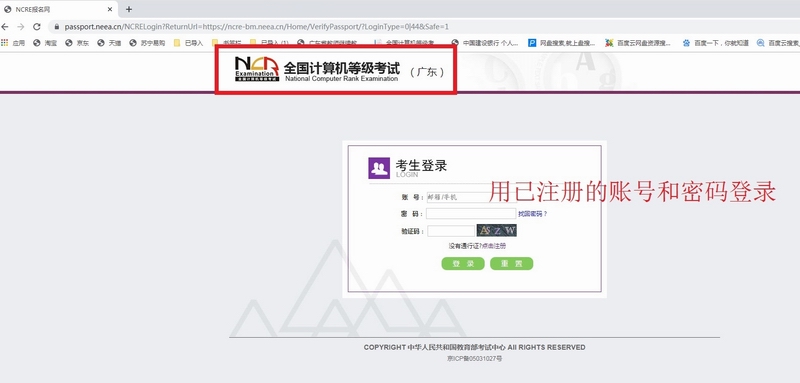Click the green 登录 login button

[x=463, y=264]
